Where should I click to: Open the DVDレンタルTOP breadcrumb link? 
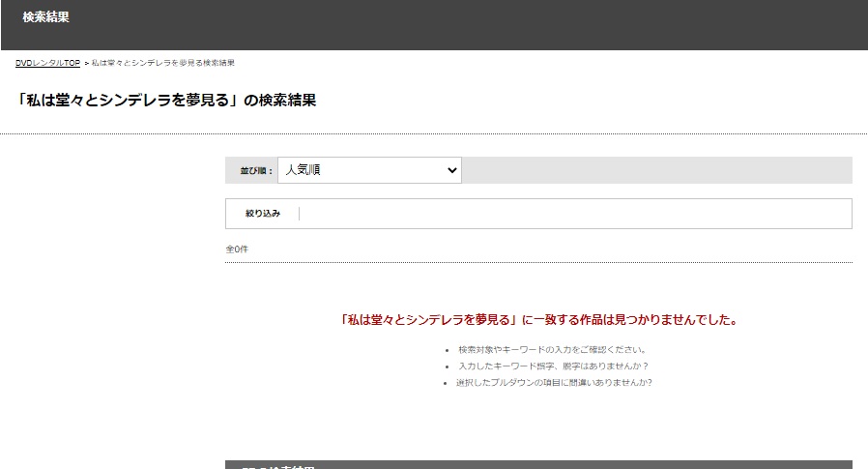(x=47, y=63)
